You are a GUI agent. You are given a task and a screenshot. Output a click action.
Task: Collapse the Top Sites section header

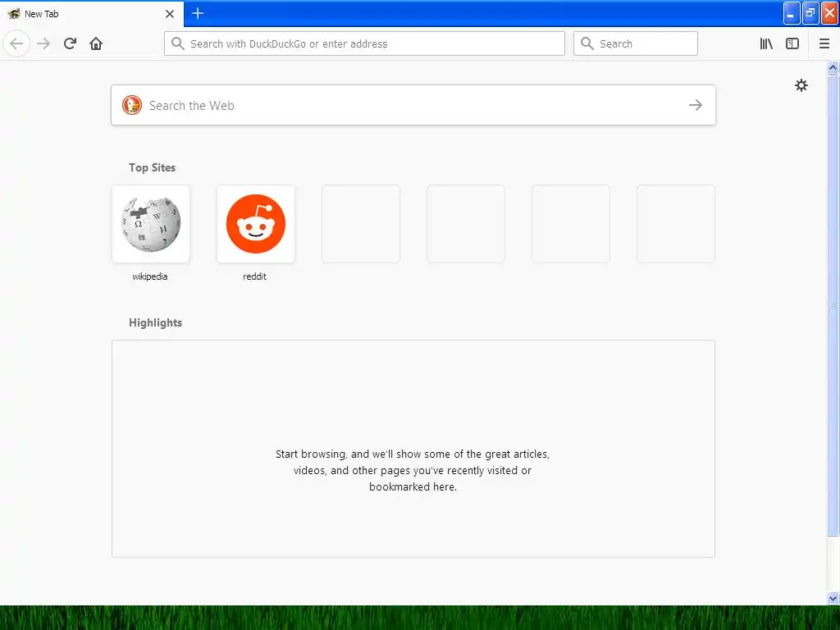[x=152, y=167]
